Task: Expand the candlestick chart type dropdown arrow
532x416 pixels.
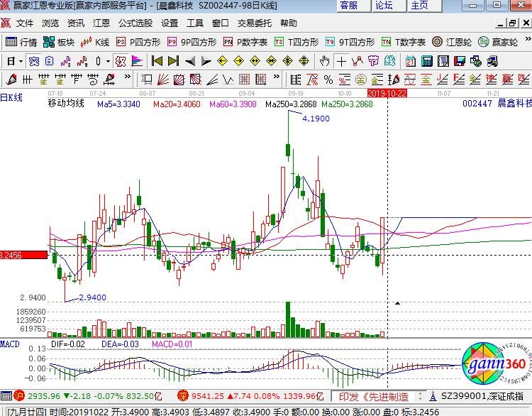Action: click(108, 62)
